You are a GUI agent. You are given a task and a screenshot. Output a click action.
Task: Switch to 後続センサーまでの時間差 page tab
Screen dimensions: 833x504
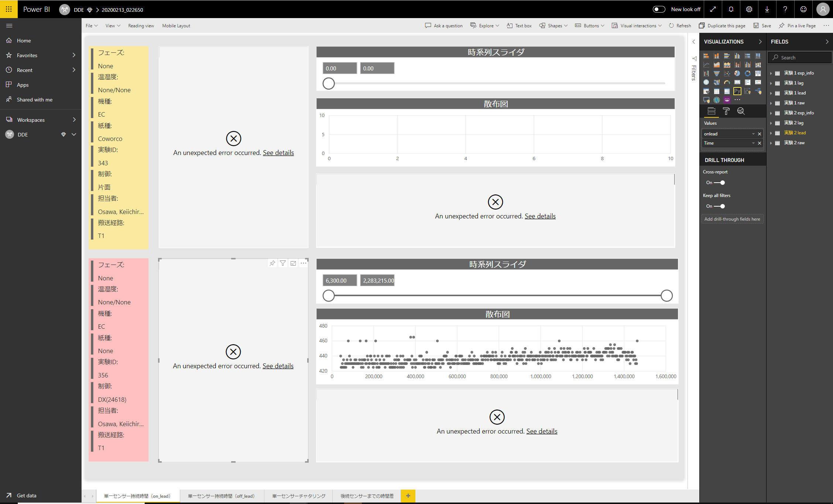tap(367, 496)
